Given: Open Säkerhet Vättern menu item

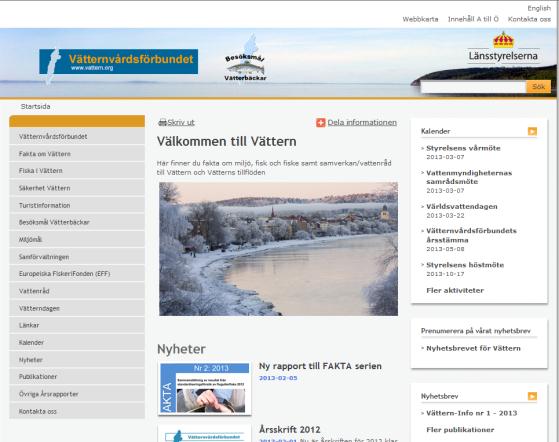Looking at the screenshot, I should [77, 188].
